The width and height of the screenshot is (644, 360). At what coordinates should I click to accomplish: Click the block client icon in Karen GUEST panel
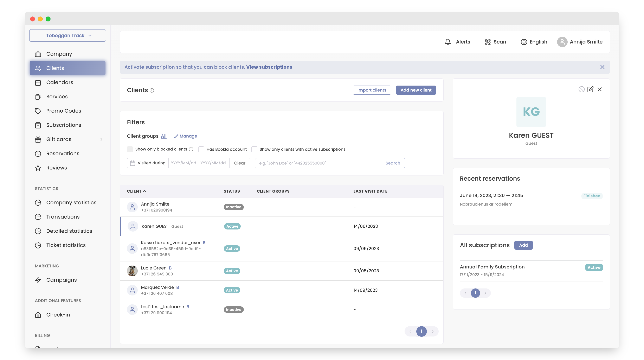(581, 89)
